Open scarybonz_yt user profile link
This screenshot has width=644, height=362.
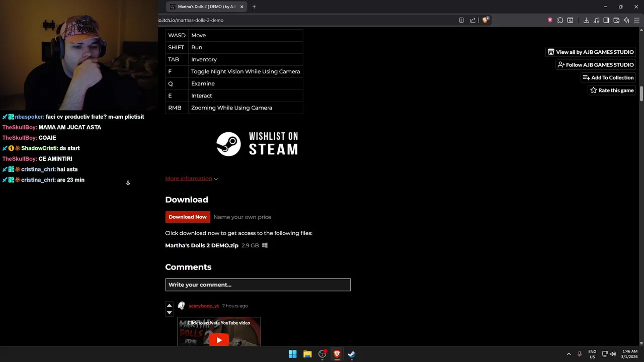coord(204,306)
